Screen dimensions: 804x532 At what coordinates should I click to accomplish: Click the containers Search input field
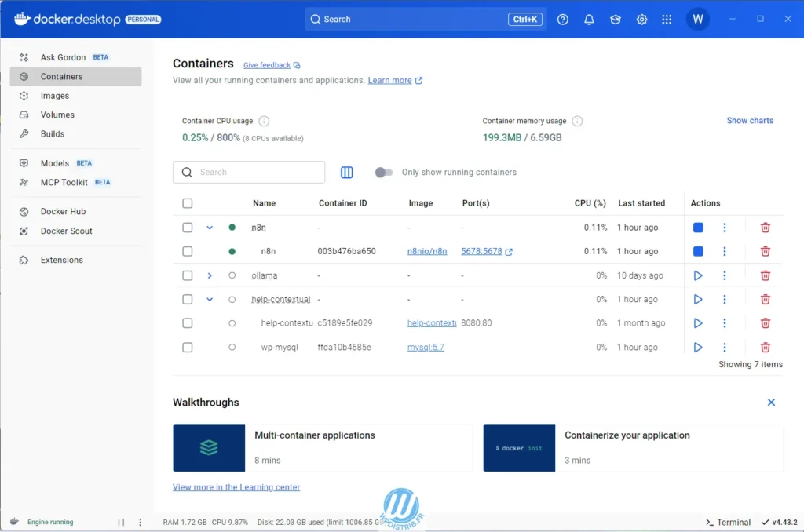(249, 172)
